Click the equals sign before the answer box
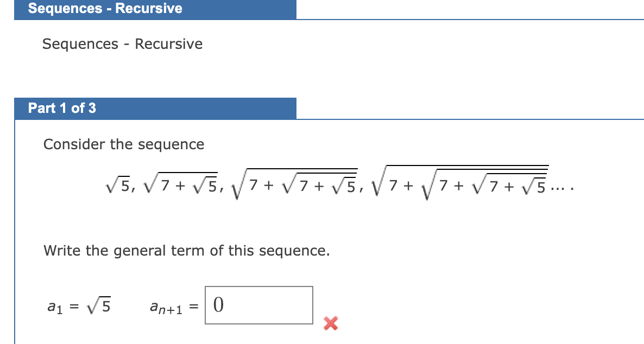 pos(194,307)
